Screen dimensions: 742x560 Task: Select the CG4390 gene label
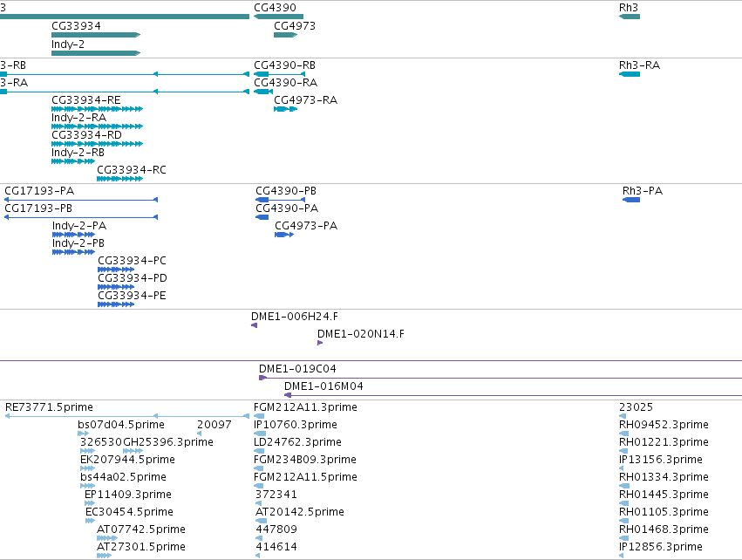(x=275, y=8)
